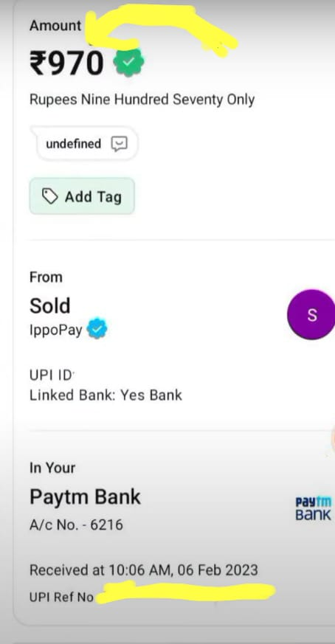Open the Paytm Bank account heading
This screenshot has height=644, width=335.
pos(85,497)
